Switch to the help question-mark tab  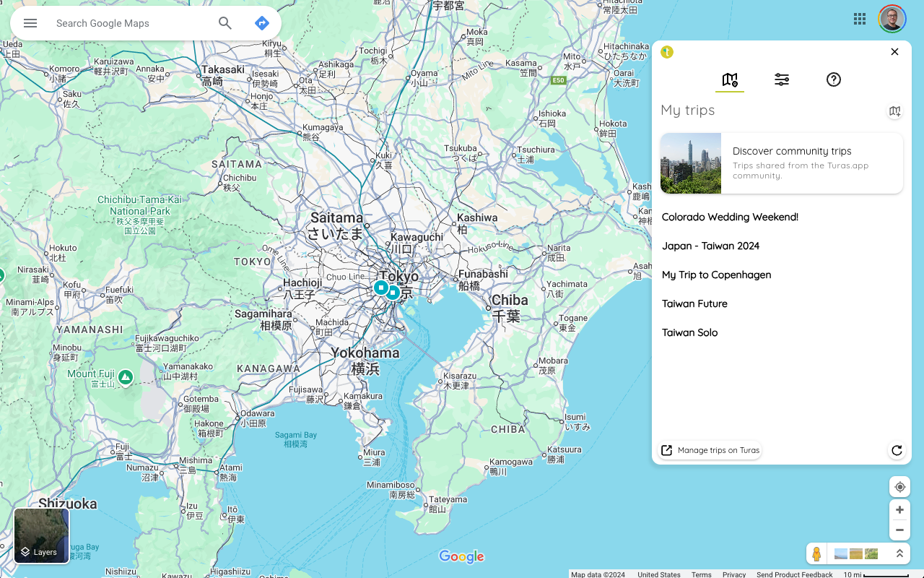click(x=834, y=79)
